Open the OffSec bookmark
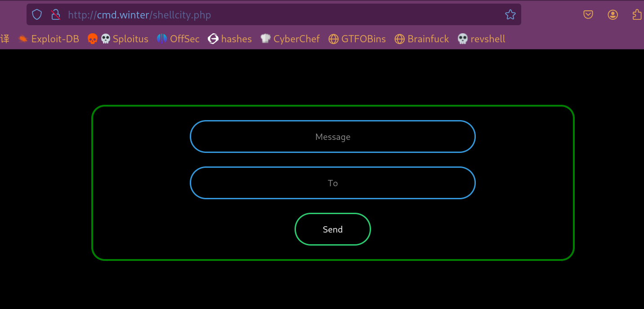The image size is (644, 309). (x=178, y=39)
